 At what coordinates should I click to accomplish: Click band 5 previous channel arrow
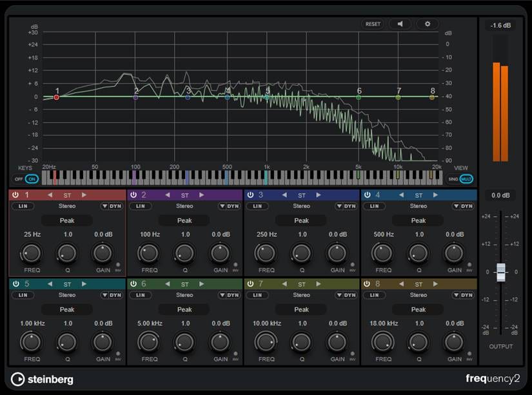(x=50, y=284)
